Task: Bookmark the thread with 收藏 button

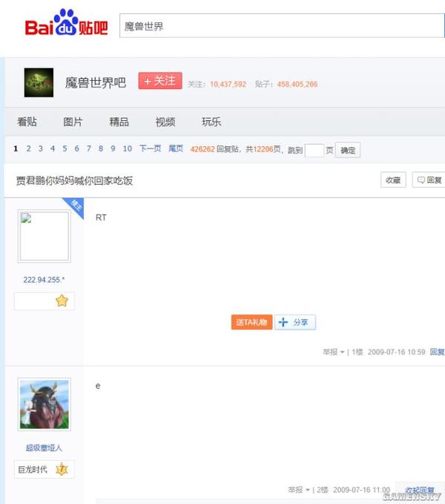Action: click(393, 180)
